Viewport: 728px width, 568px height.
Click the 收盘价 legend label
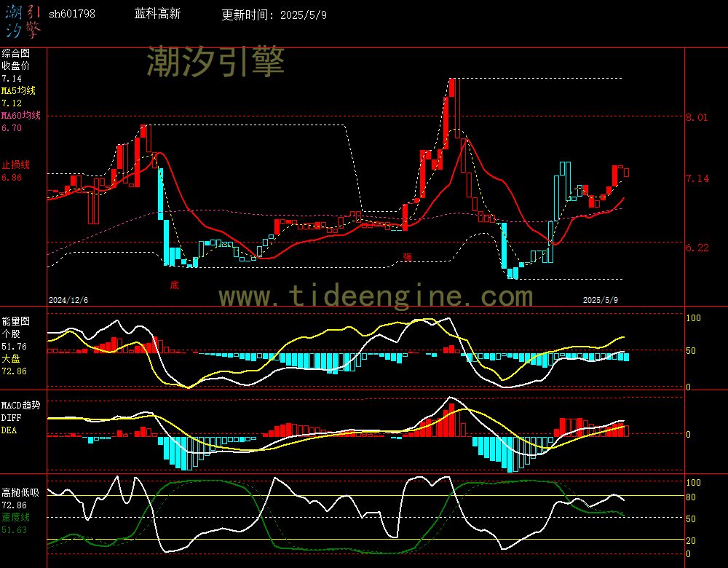click(x=16, y=66)
